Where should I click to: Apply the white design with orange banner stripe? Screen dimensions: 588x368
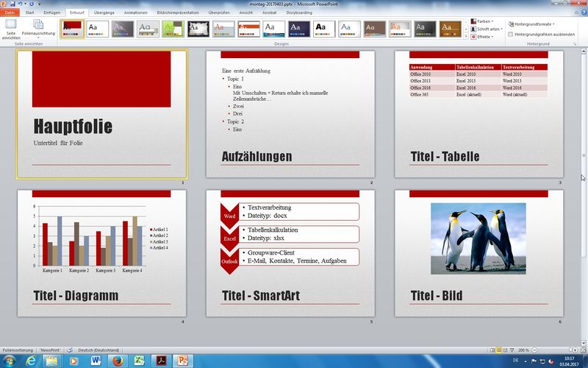pos(248,29)
